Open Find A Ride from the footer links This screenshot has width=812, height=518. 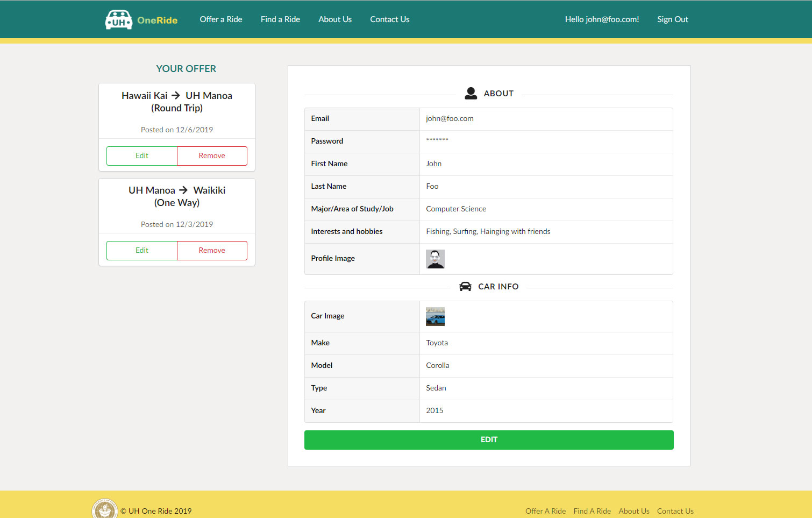[592, 510]
